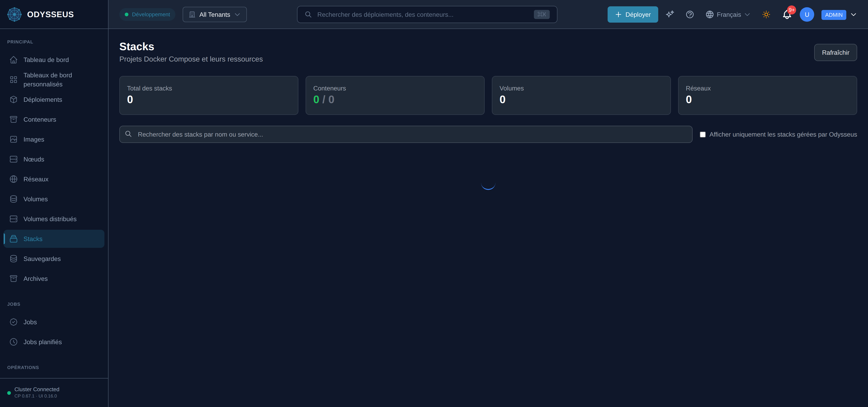
Task: Click the Cluster Connected status text
Action: 37,389
